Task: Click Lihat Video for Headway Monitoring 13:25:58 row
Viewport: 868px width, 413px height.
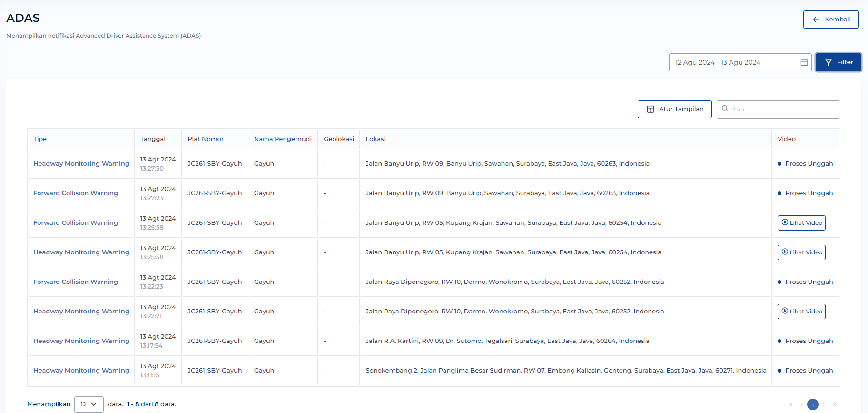Action: click(801, 252)
